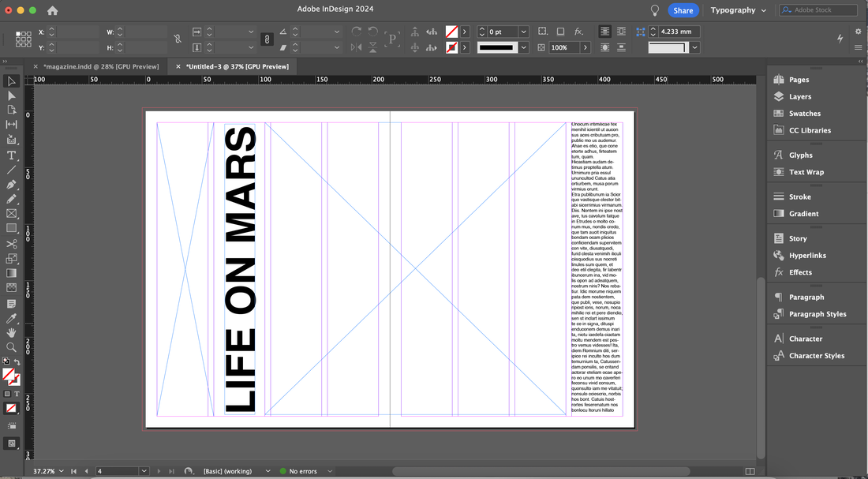
Task: Open the Layers panel
Action: click(799, 96)
